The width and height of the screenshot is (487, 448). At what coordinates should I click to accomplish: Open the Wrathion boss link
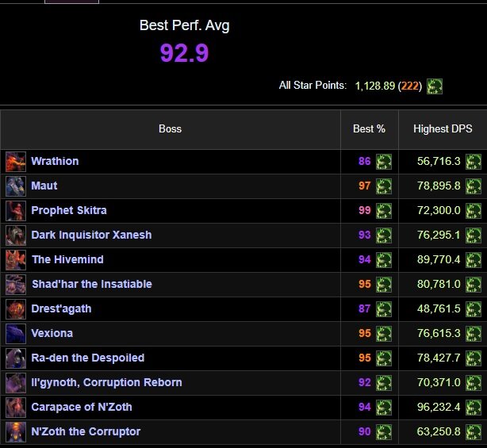pos(55,161)
